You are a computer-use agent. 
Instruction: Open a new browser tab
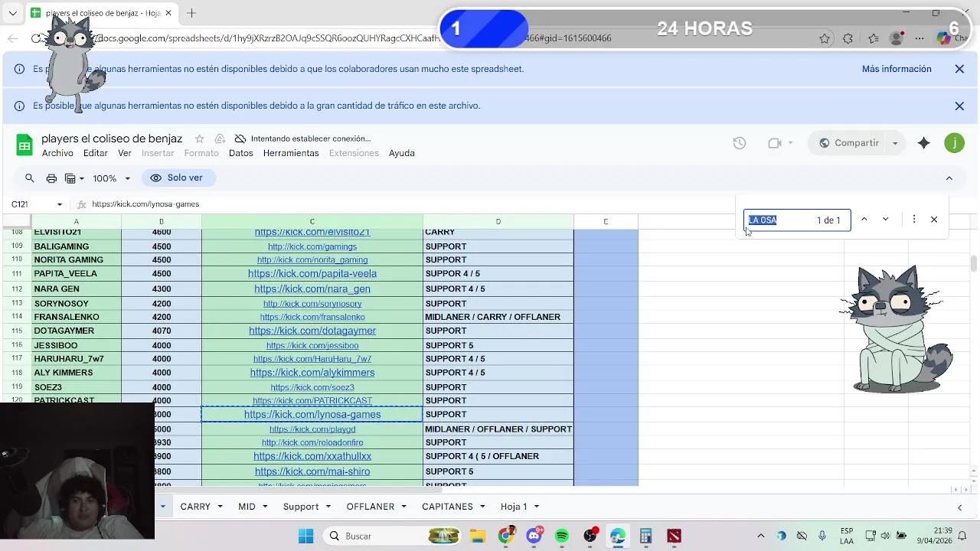(191, 13)
